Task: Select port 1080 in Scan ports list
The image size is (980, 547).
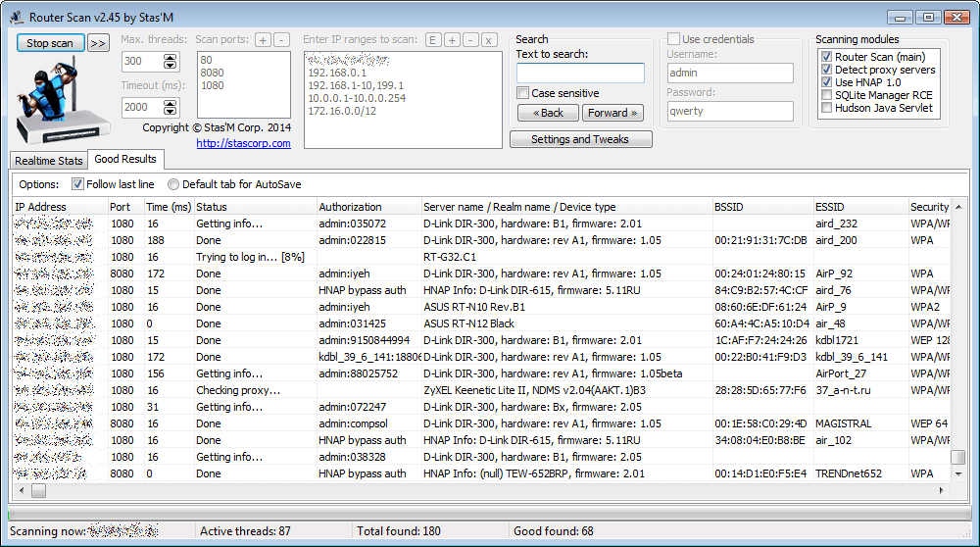Action: pyautogui.click(x=212, y=85)
